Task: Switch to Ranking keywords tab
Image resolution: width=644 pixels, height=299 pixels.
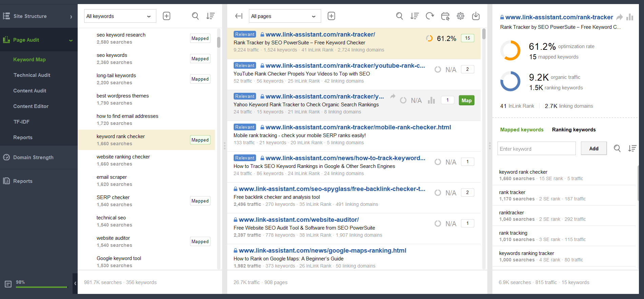Action: [x=574, y=130]
